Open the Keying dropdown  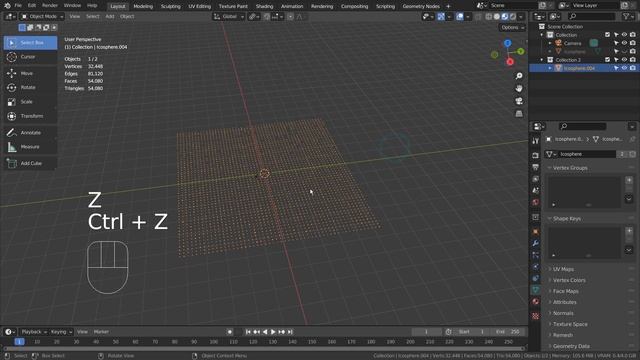[x=61, y=332]
